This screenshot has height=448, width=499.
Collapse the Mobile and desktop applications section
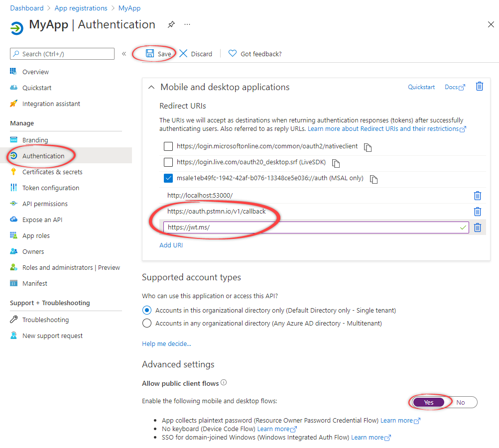[151, 87]
